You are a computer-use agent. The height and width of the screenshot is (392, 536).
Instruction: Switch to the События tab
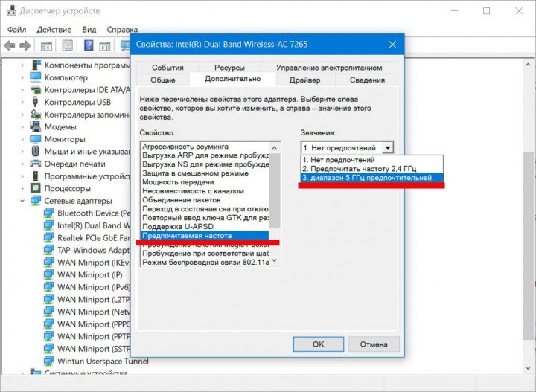pos(167,67)
